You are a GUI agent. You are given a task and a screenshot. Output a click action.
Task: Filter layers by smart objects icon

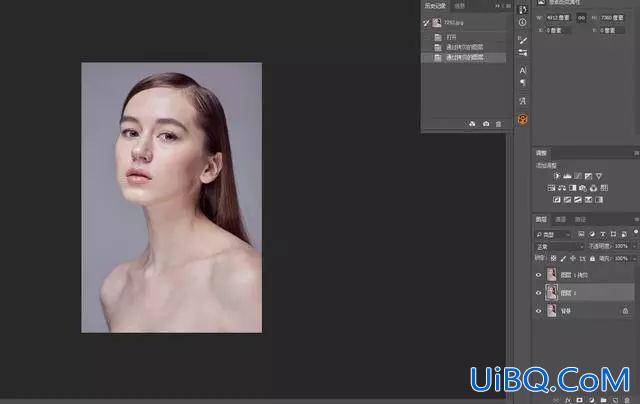pyautogui.click(x=624, y=234)
